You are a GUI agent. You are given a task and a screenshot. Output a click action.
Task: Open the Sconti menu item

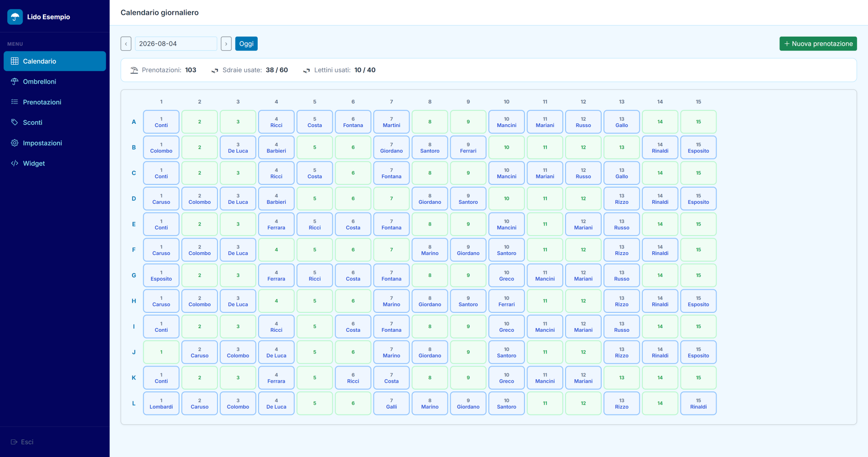tap(55, 122)
